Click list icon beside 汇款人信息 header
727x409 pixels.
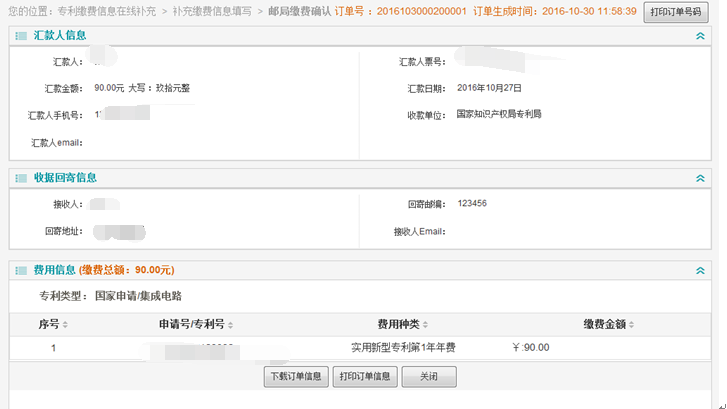[21, 36]
